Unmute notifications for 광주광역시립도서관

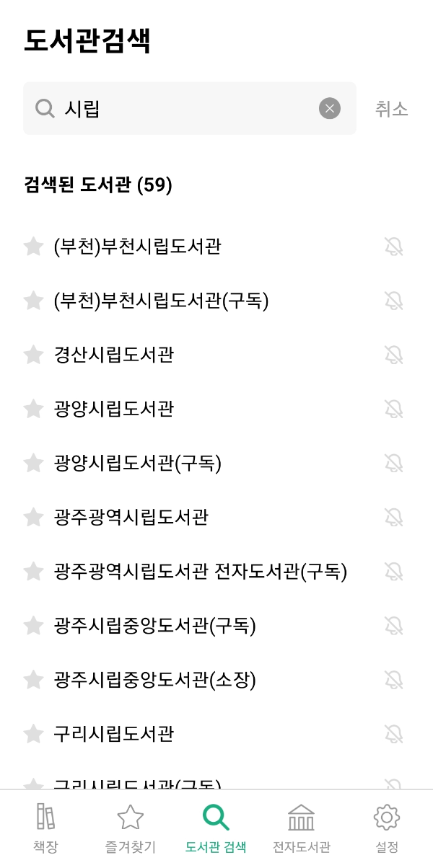[x=394, y=517]
